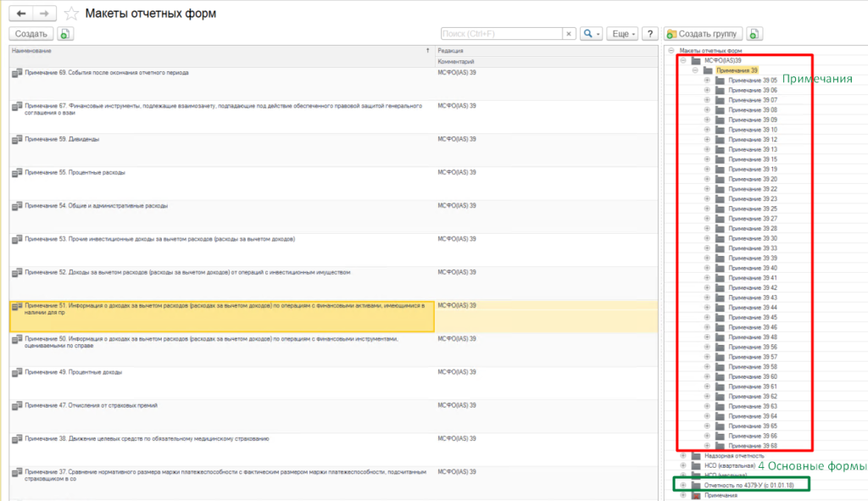
Task: Click copy group icon after Создать группу
Action: coord(754,34)
